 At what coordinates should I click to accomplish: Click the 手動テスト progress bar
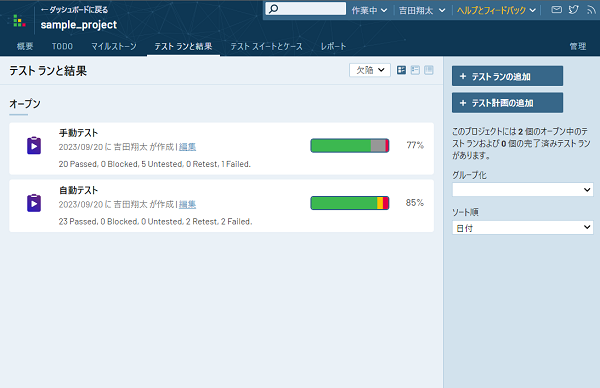click(350, 145)
